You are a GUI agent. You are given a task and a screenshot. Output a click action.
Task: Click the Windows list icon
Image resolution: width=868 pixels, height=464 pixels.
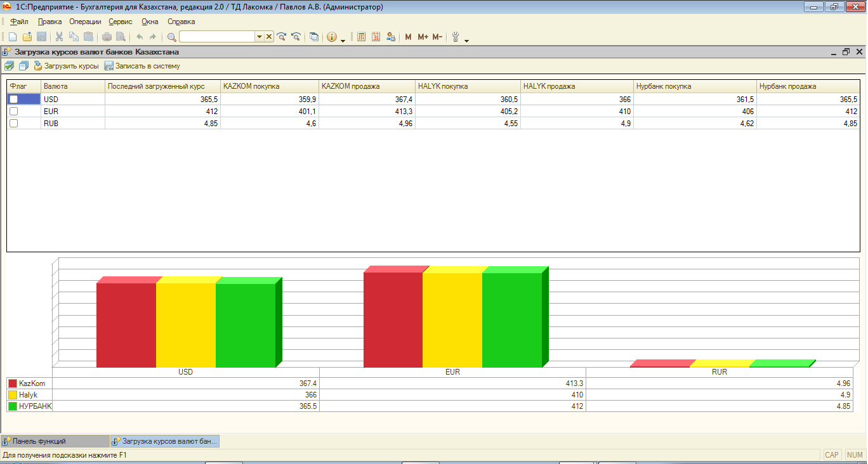coord(314,37)
